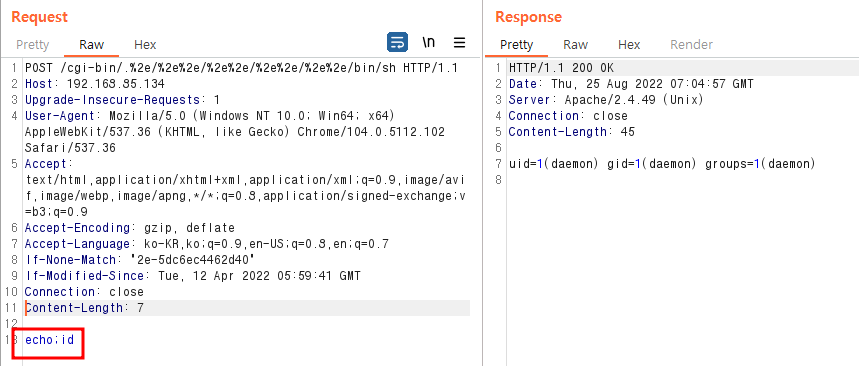Click the Server: Apache/2.4.49 header
Image resolution: width=859 pixels, height=366 pixels.
point(606,100)
